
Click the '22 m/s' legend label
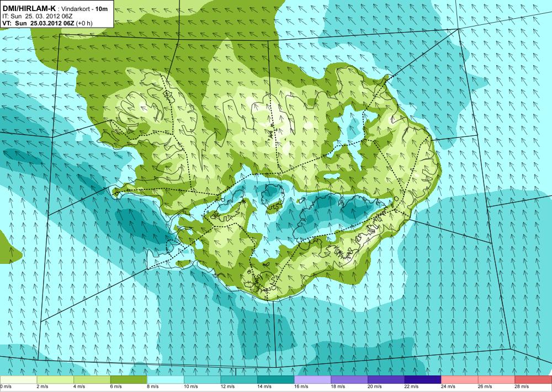coord(412,386)
